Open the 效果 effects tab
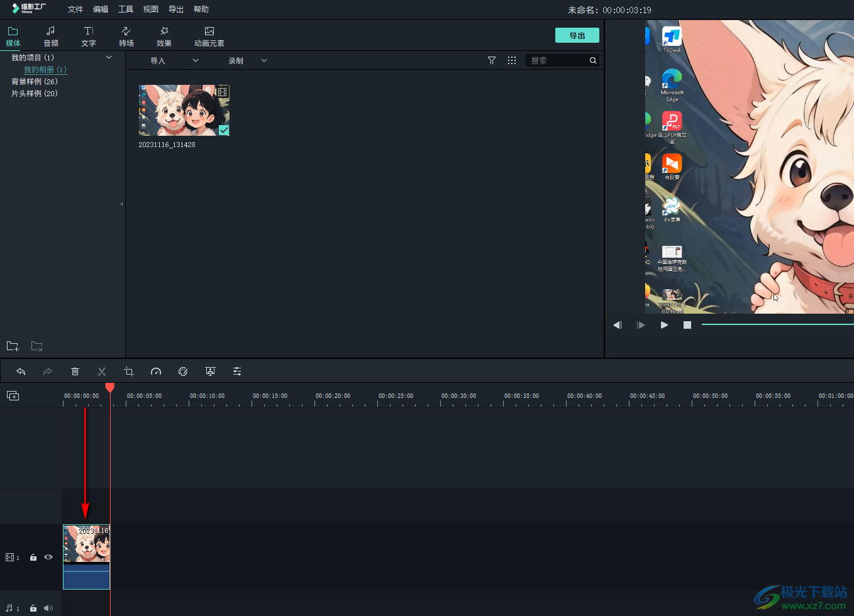Viewport: 854px width, 616px height. point(164,36)
